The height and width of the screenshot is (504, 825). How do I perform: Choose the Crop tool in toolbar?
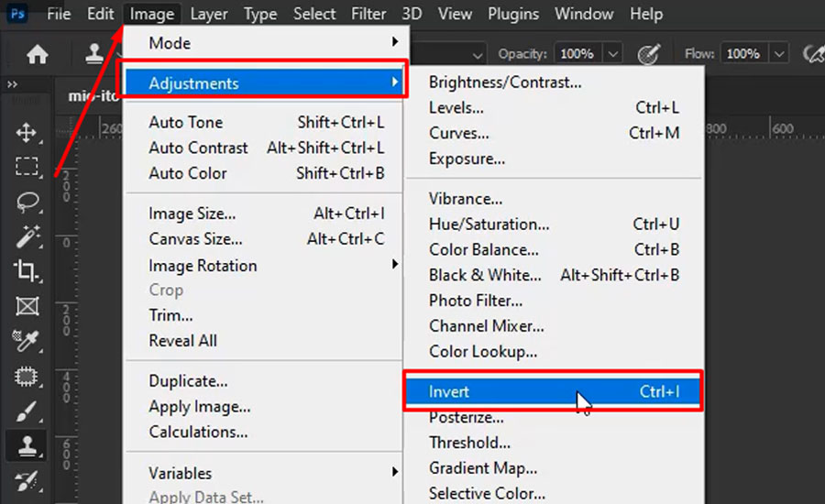[x=27, y=270]
